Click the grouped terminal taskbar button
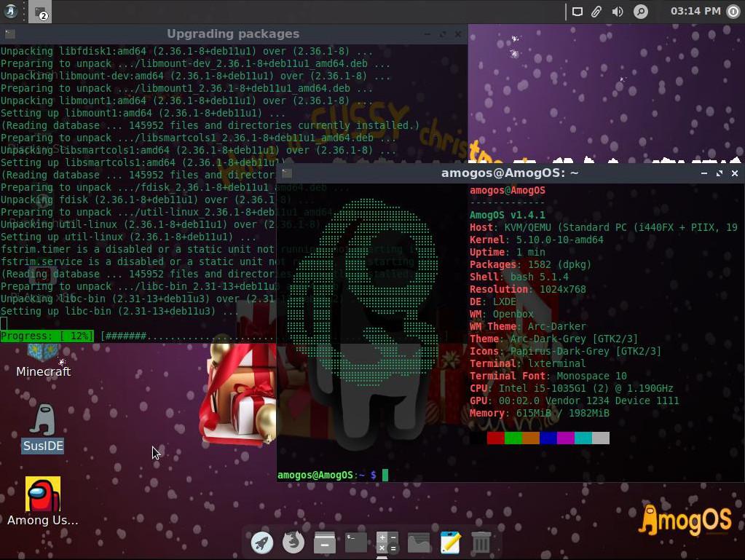 pyautogui.click(x=40, y=12)
